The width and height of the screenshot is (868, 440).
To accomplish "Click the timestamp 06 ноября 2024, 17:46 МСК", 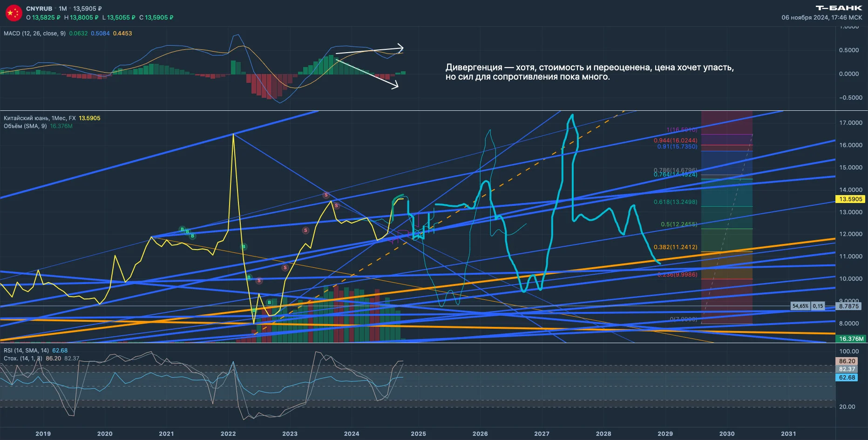I will (822, 18).
